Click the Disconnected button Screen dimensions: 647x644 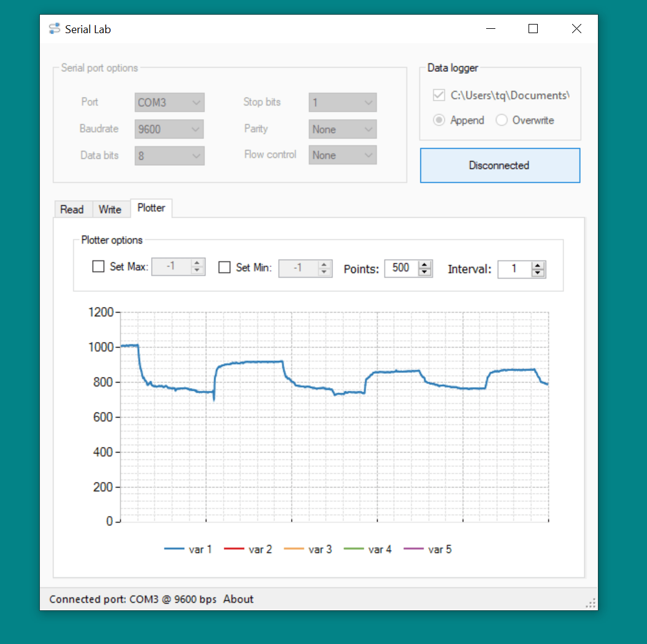pyautogui.click(x=500, y=165)
